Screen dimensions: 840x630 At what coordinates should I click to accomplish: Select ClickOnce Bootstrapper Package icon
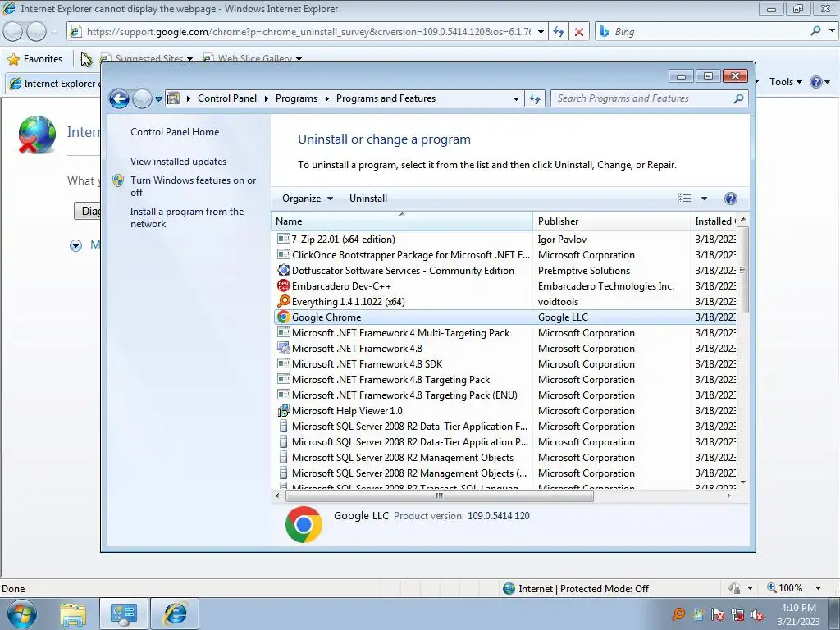point(283,254)
